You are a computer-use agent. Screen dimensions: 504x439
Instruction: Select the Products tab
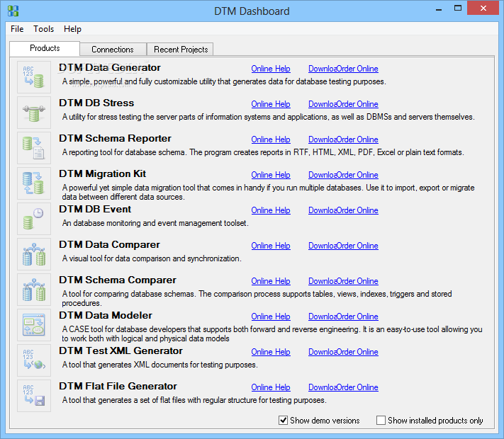[x=45, y=48]
